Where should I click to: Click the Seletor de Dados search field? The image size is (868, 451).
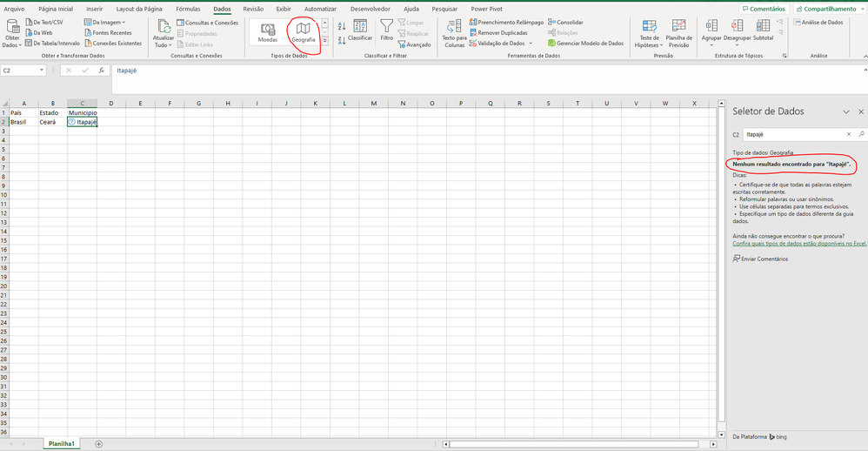click(794, 134)
